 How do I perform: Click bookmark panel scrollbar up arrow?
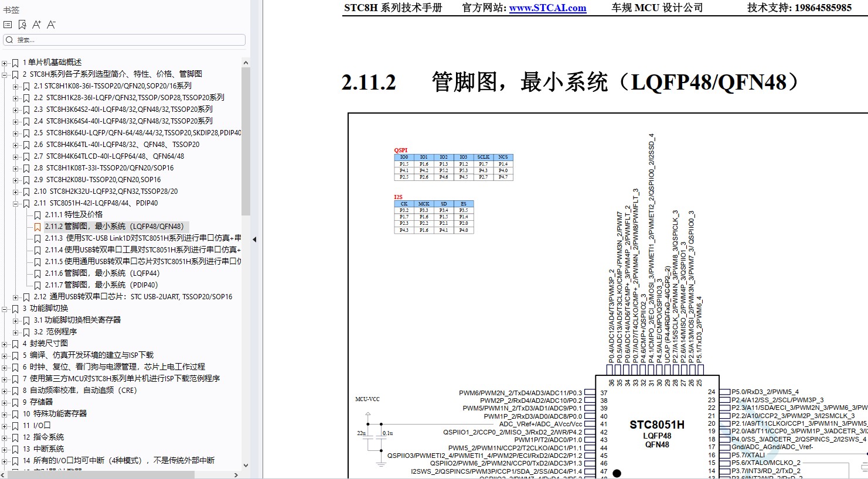[246, 63]
